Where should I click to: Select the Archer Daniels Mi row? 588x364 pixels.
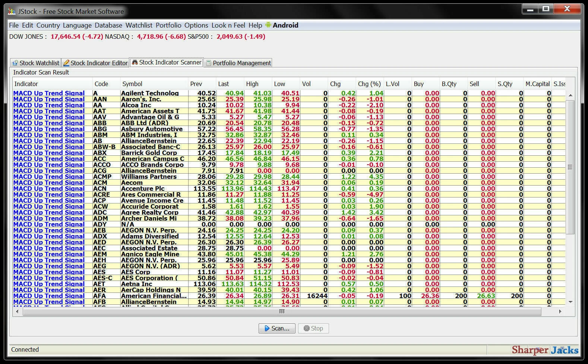(289, 218)
